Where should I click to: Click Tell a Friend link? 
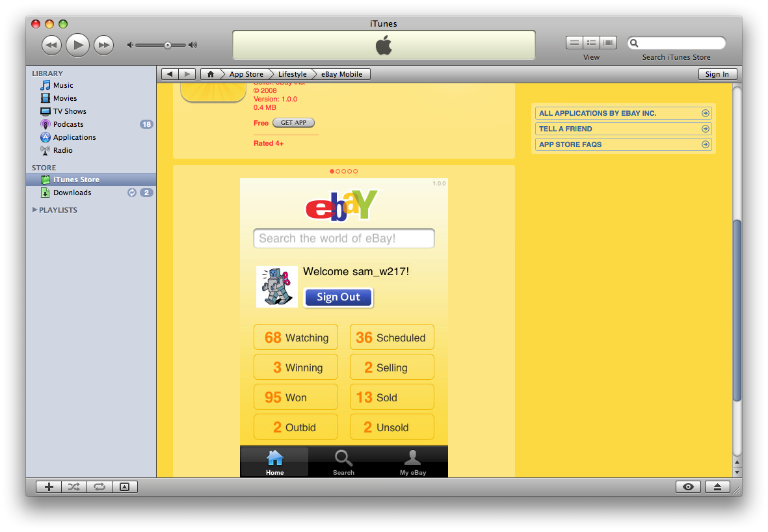pos(623,129)
